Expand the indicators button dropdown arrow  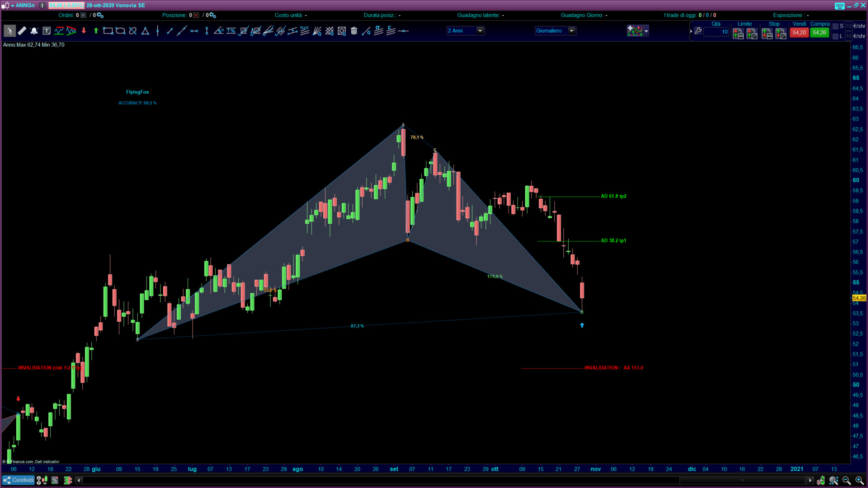point(646,31)
